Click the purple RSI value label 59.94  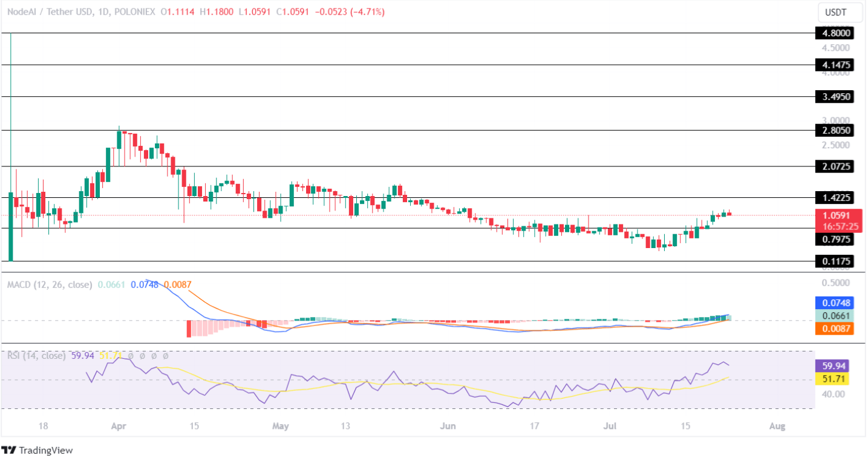tap(832, 366)
